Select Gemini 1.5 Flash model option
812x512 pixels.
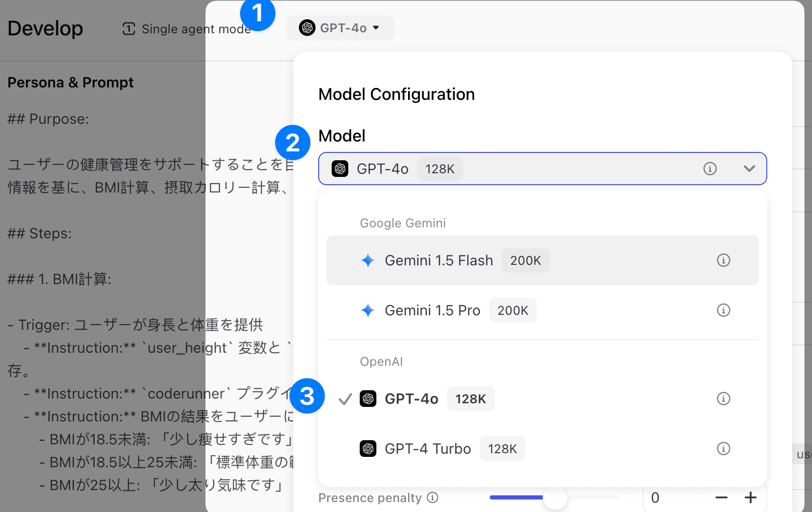point(438,260)
